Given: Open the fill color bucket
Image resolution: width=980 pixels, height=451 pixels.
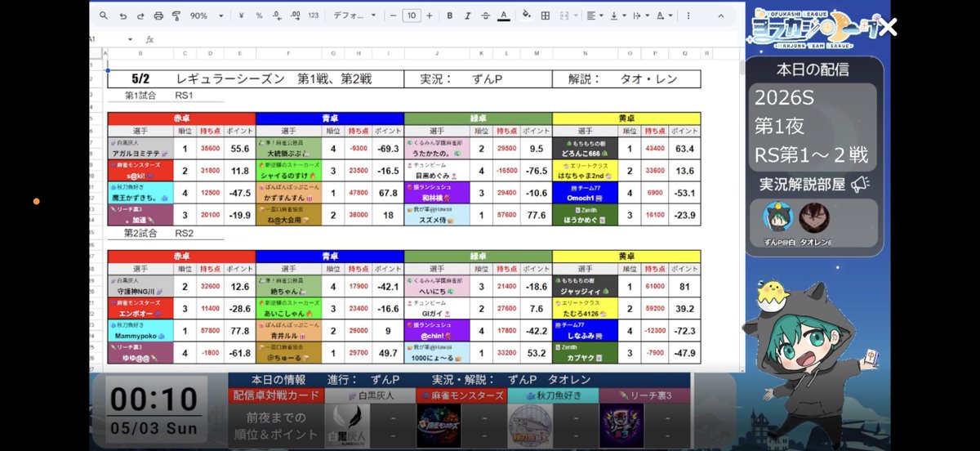Looking at the screenshot, I should [x=526, y=15].
